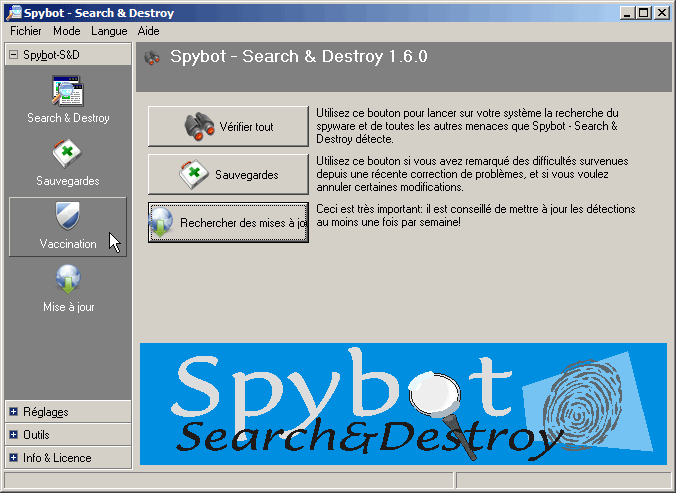
Task: Click binoculars icon on Vérifier tout
Action: coord(199,127)
